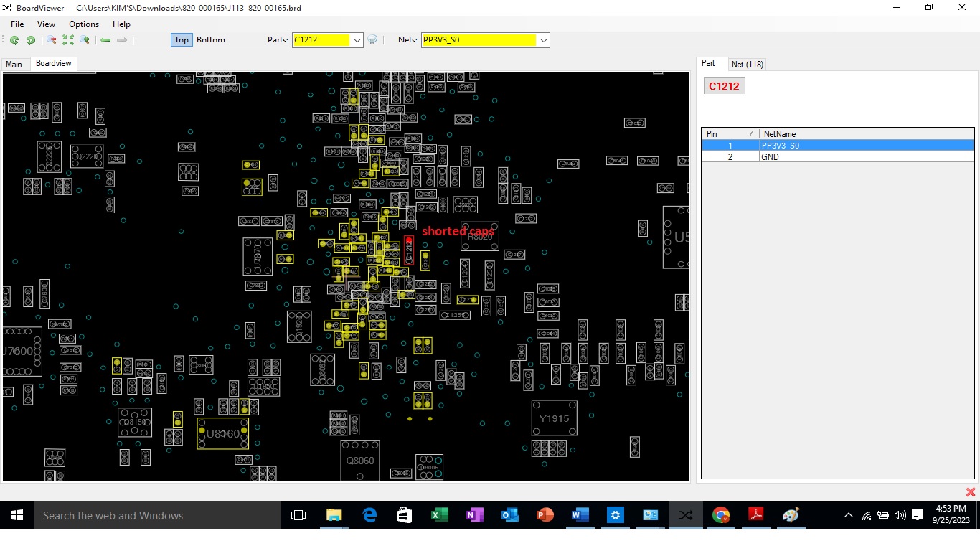Rotate the board view counter-clockwise

(14, 40)
